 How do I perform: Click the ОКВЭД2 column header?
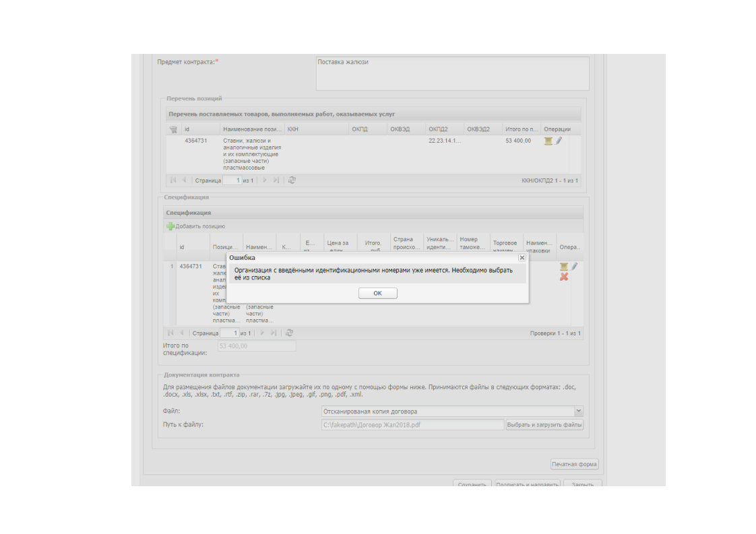[483, 129]
